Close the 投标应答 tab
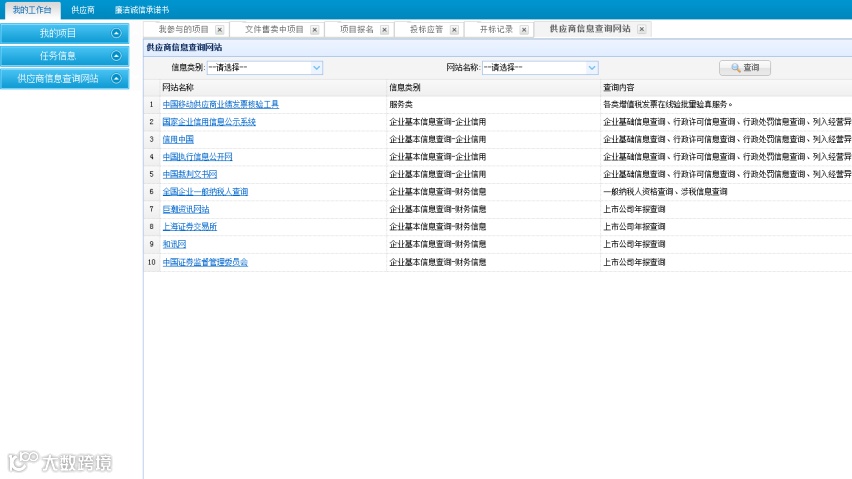The width and height of the screenshot is (852, 479). 454,30
